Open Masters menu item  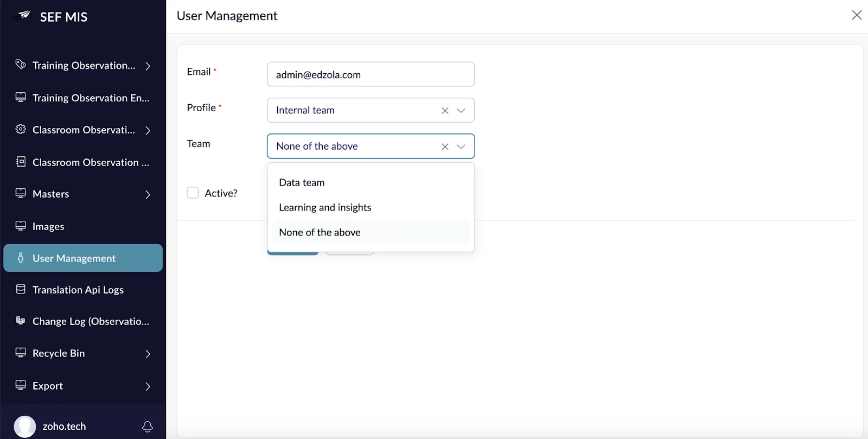pos(83,194)
